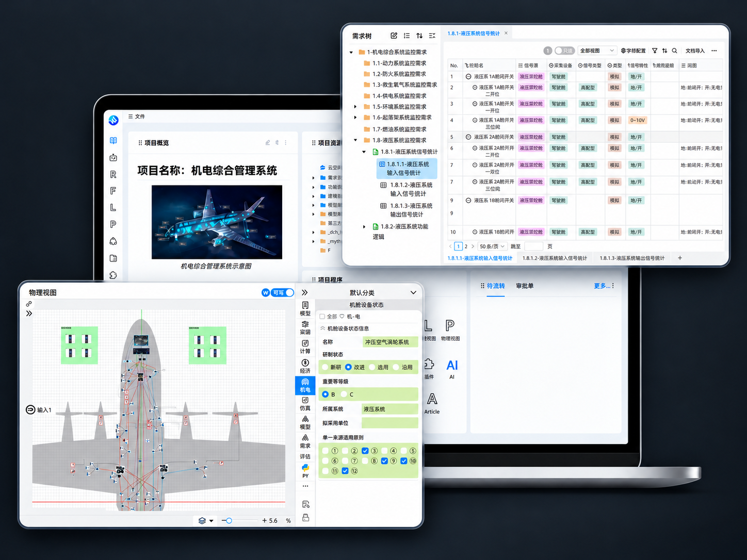Click the 字符配置 button

[633, 51]
